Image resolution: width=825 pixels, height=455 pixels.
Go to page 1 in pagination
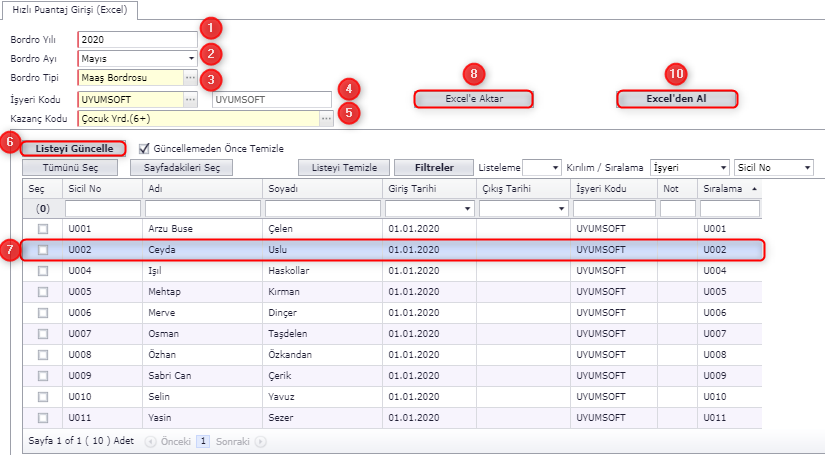click(202, 440)
